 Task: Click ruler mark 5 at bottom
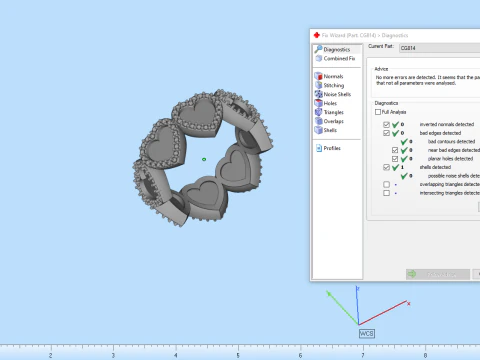(x=238, y=356)
